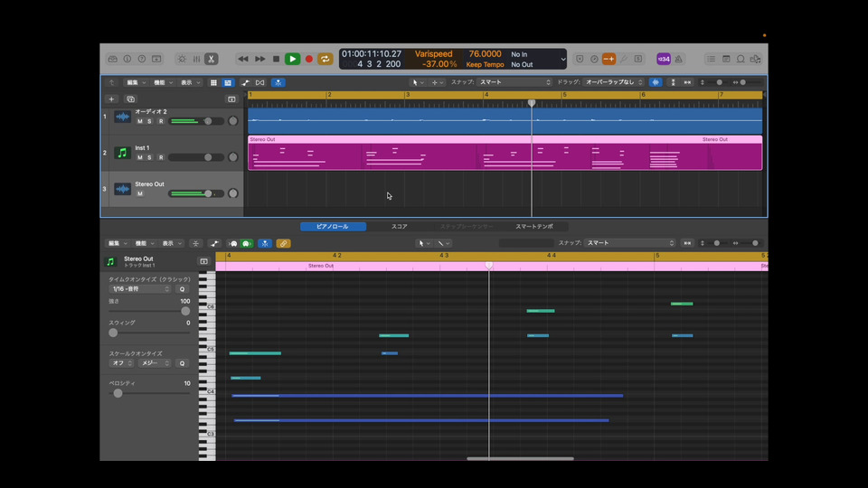Screen dimensions: 868x488
Task: Toggle the Editors scissors icon
Action: 211,59
